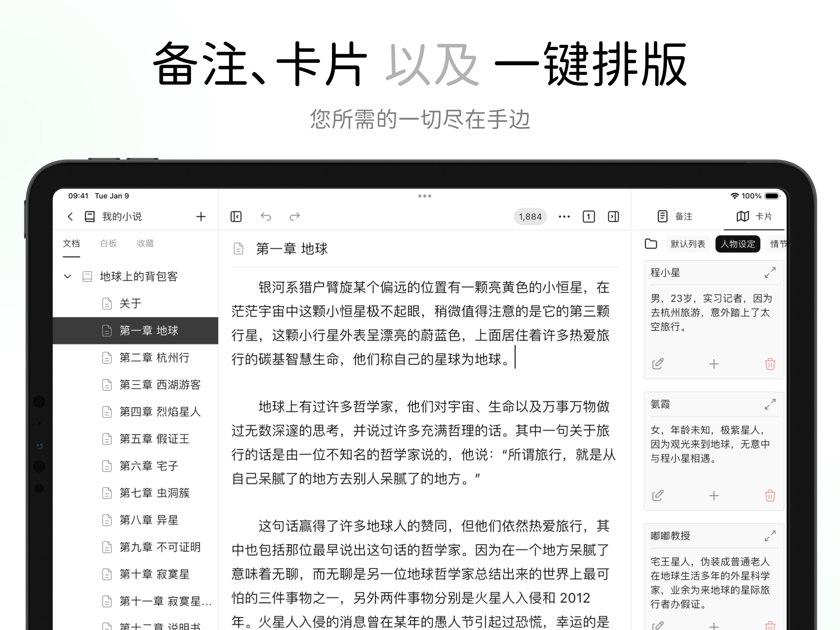Toggle the left sidebar panel icon
Screen dimensions: 840x630
click(236, 217)
